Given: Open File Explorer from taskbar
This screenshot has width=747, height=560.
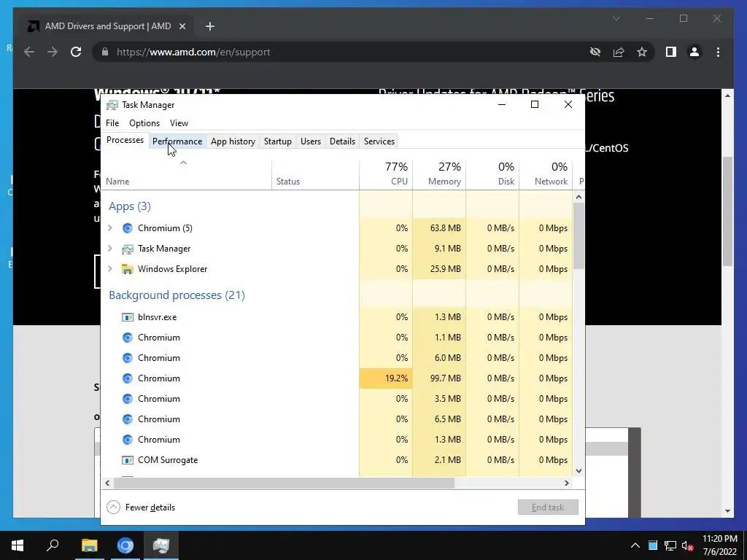Looking at the screenshot, I should coord(89,545).
